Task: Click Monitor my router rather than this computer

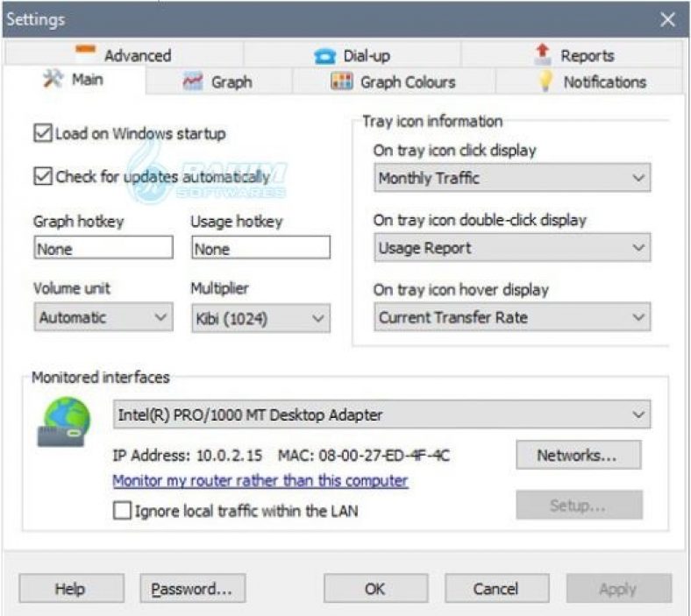Action: pos(260,481)
